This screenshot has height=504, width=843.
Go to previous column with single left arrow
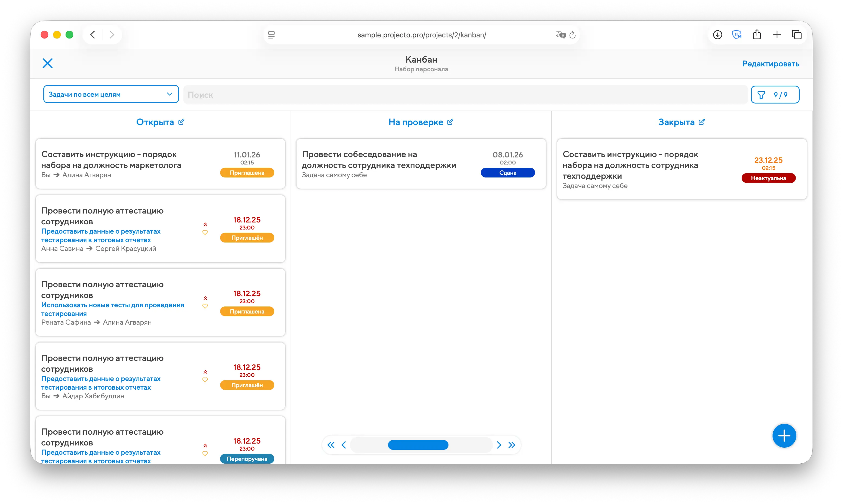click(344, 445)
